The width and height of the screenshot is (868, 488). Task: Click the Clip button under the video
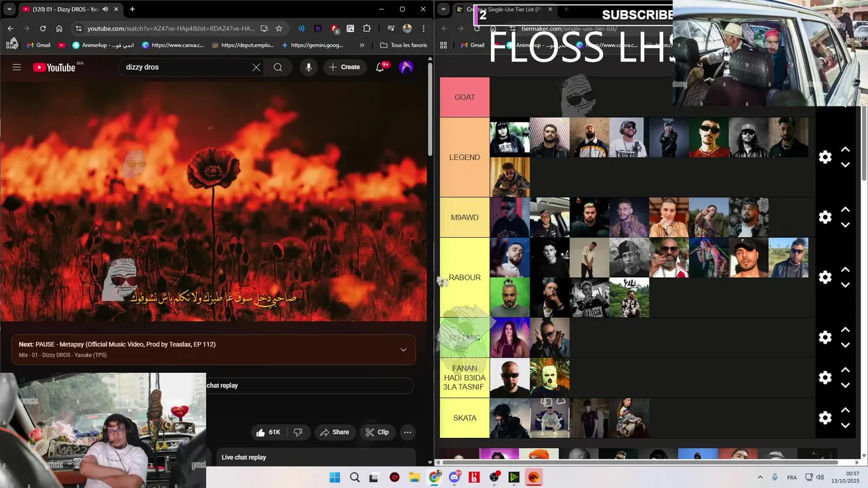(x=377, y=432)
